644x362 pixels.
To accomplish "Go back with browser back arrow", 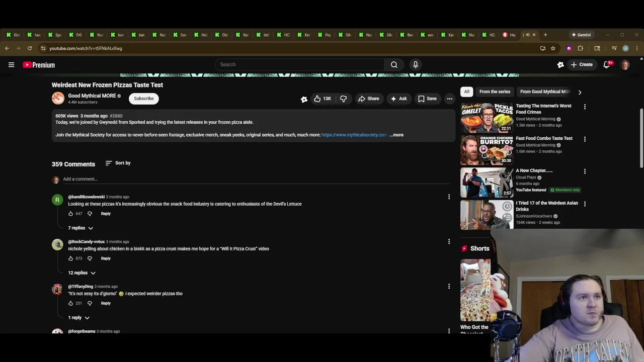I will tap(7, 48).
